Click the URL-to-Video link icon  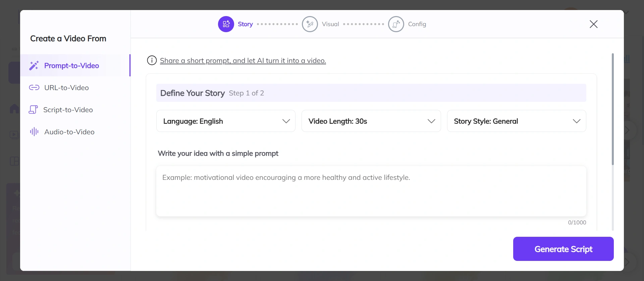point(34,88)
